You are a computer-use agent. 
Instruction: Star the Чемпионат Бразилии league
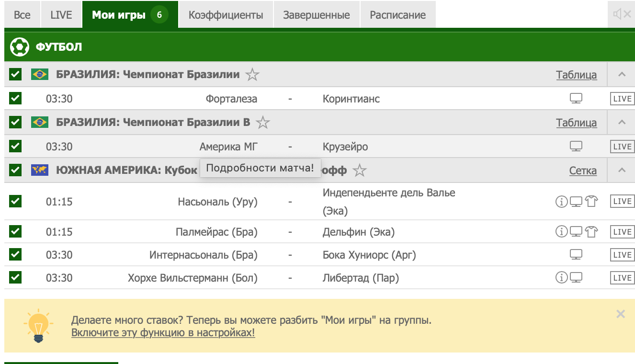coord(252,75)
